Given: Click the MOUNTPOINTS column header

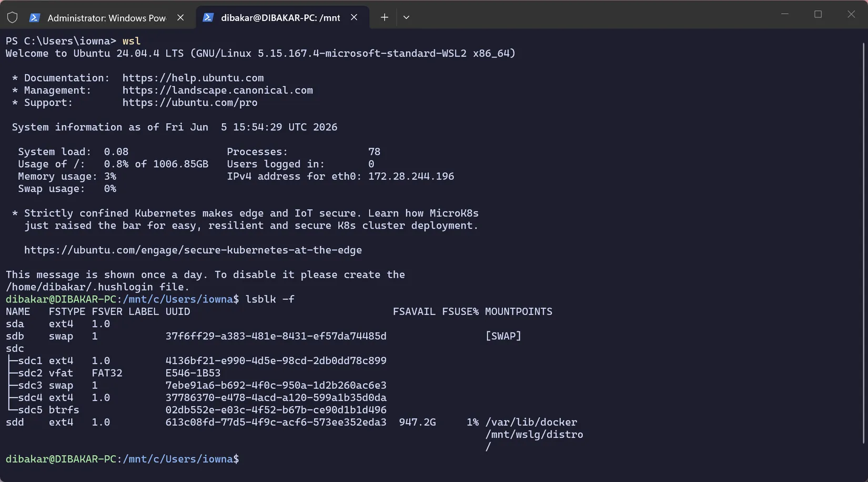Looking at the screenshot, I should (x=519, y=312).
